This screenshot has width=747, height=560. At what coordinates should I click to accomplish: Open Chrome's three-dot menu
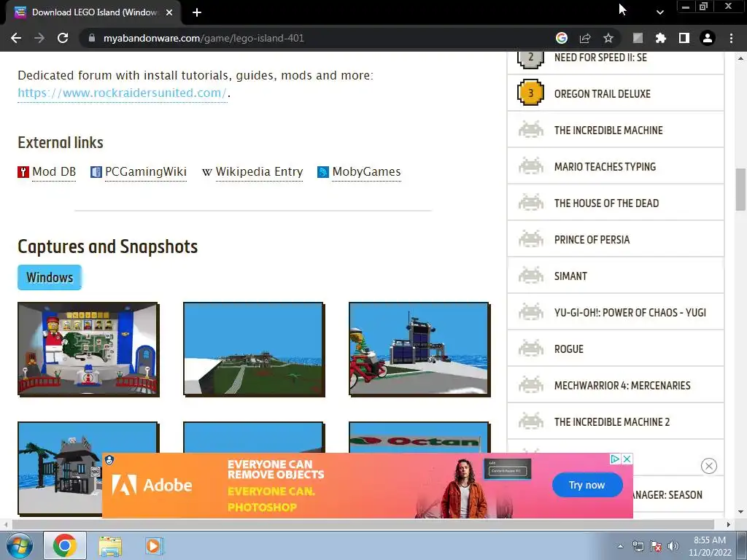731,38
